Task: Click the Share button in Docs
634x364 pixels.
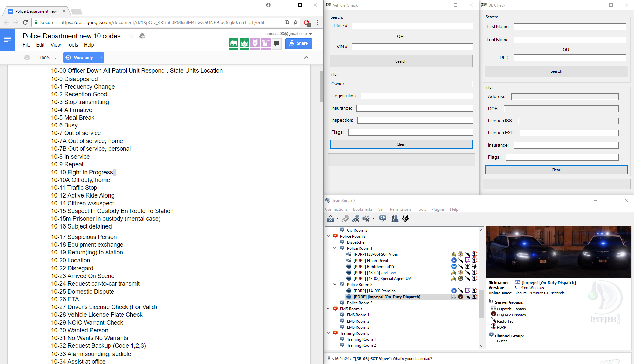Action: 299,43
